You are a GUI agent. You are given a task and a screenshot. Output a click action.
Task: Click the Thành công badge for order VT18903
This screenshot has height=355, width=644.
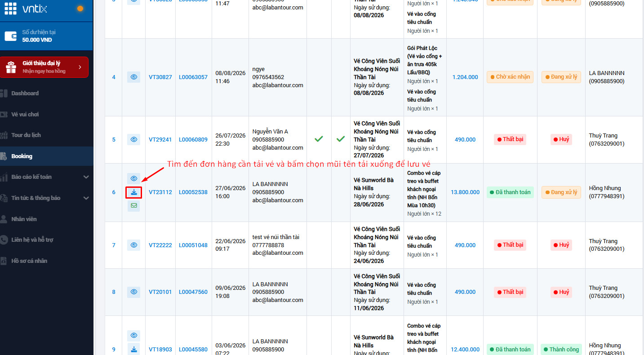pos(561,349)
